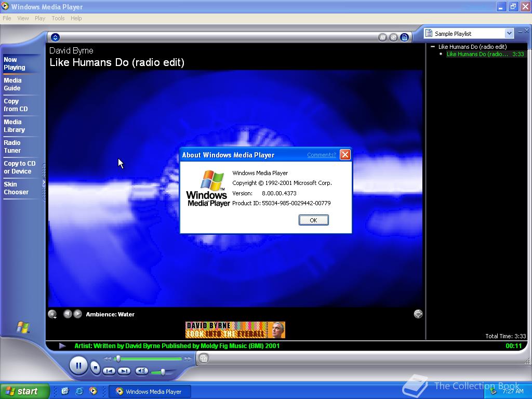Viewport: 532px width, 399px height.
Task: Click the David Byrne album banner
Action: (x=235, y=330)
